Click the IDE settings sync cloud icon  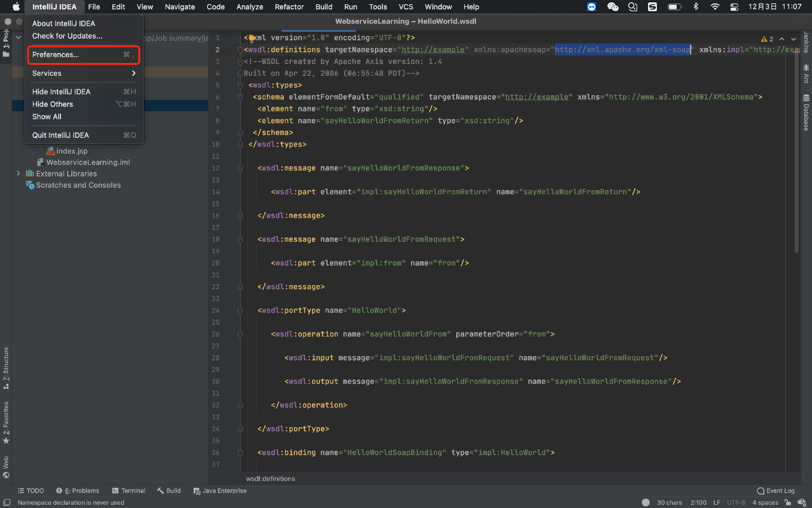coord(802,502)
